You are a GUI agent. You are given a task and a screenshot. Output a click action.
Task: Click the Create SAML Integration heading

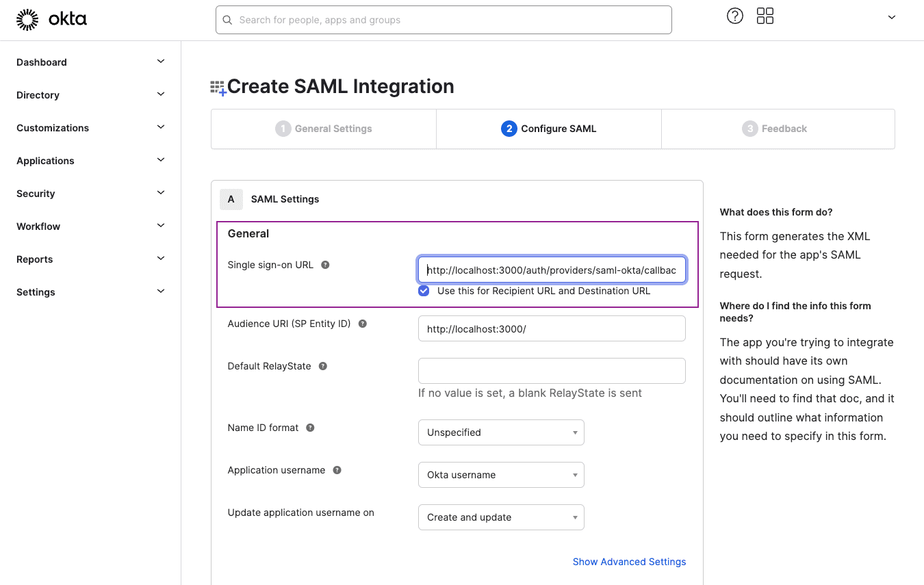pos(341,86)
